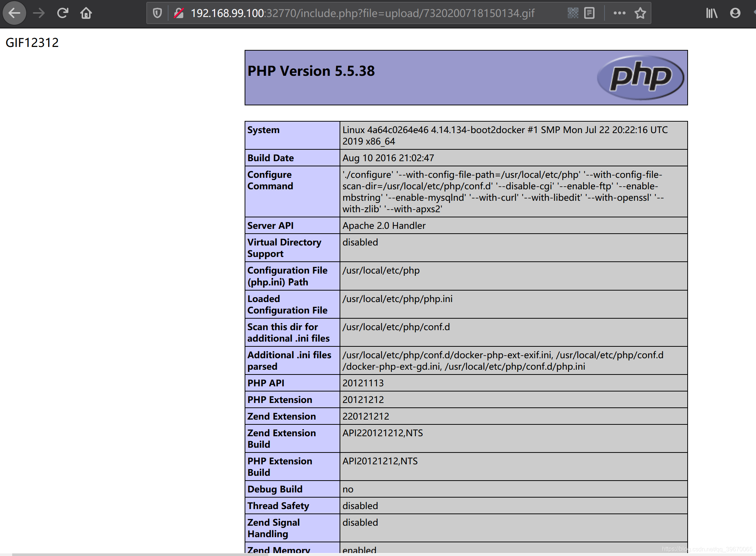Bookmark this page with the star
Image resolution: width=756 pixels, height=556 pixels.
[x=640, y=13]
